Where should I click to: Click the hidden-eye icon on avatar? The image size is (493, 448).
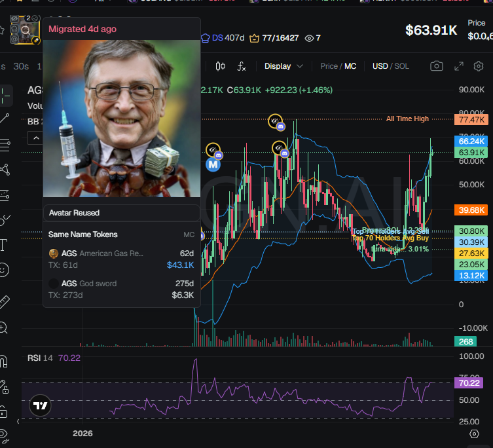(14, 19)
